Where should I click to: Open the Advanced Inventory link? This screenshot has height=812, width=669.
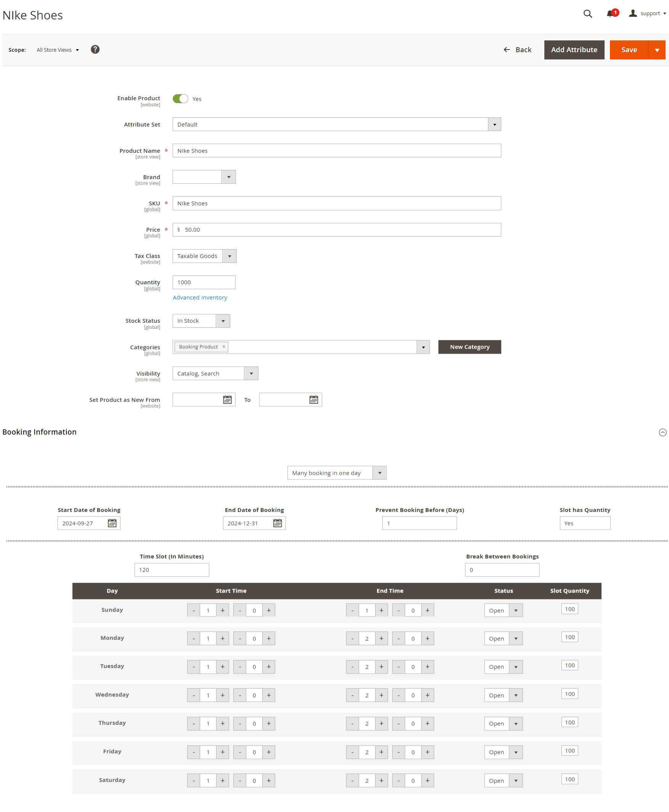(x=200, y=297)
